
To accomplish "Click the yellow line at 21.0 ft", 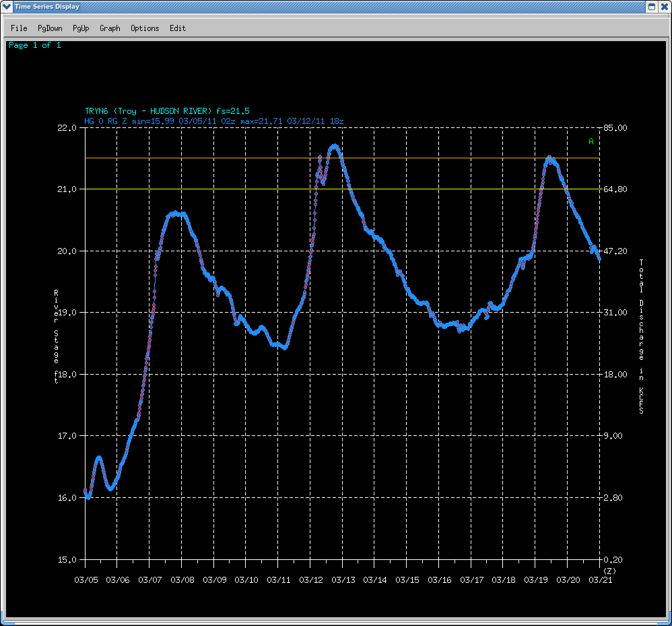I will point(202,189).
